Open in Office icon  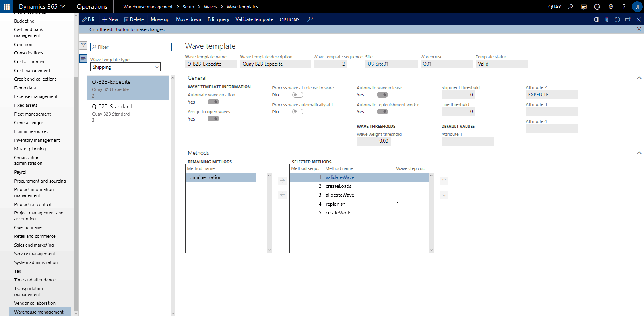(596, 19)
